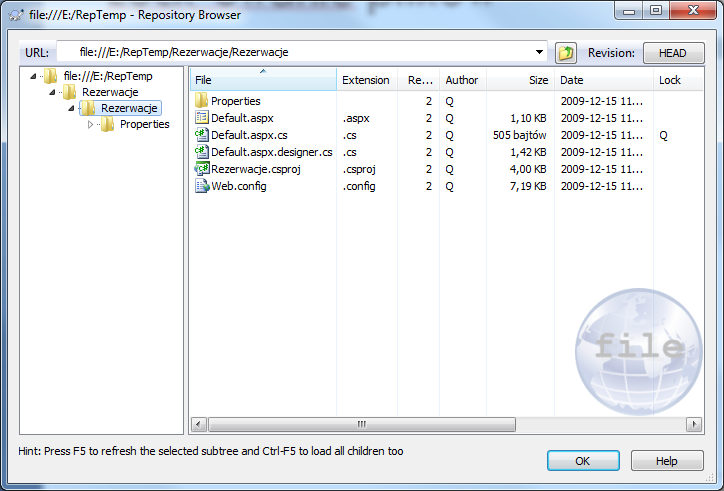The height and width of the screenshot is (491, 724).
Task: Sort by the Extension column header
Action: (x=367, y=80)
